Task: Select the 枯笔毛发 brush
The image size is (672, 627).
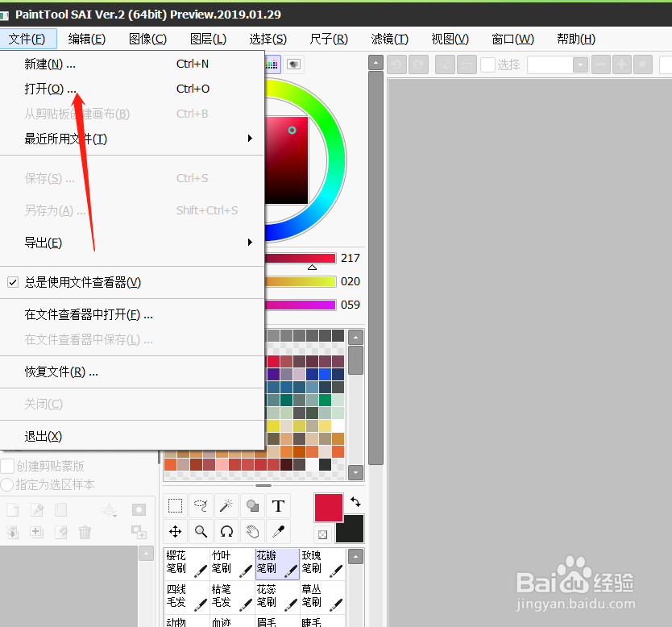Action: (x=232, y=597)
